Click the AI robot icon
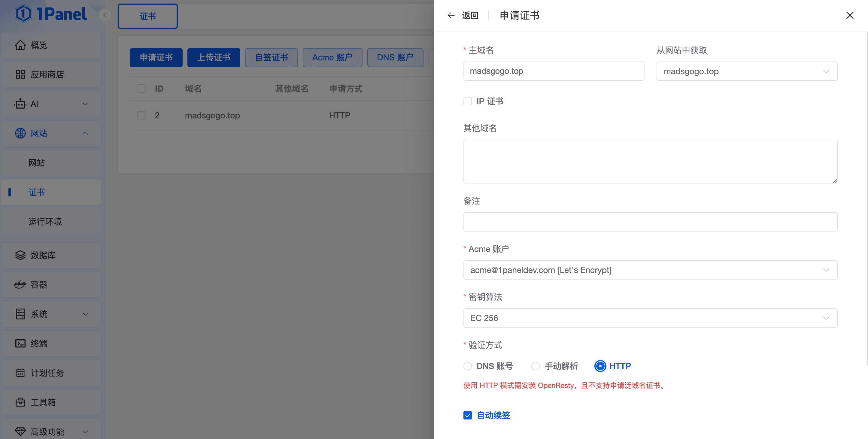868x439 pixels. (x=20, y=104)
